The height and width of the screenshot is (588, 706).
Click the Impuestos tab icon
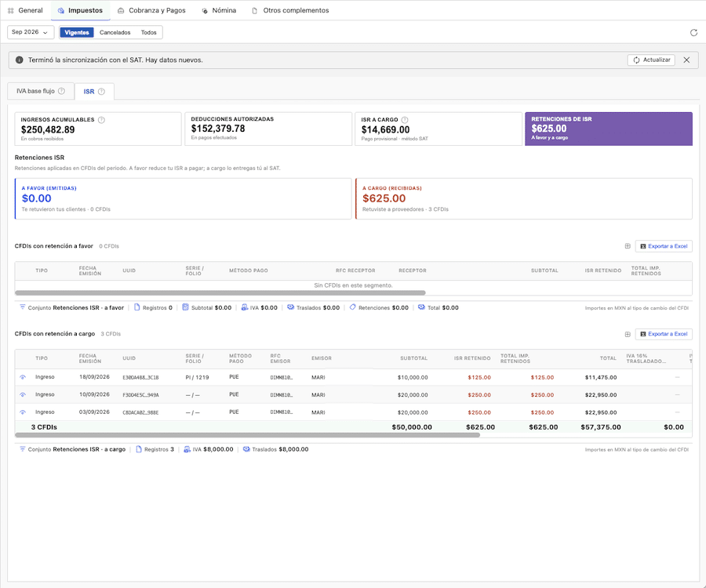pos(60,10)
